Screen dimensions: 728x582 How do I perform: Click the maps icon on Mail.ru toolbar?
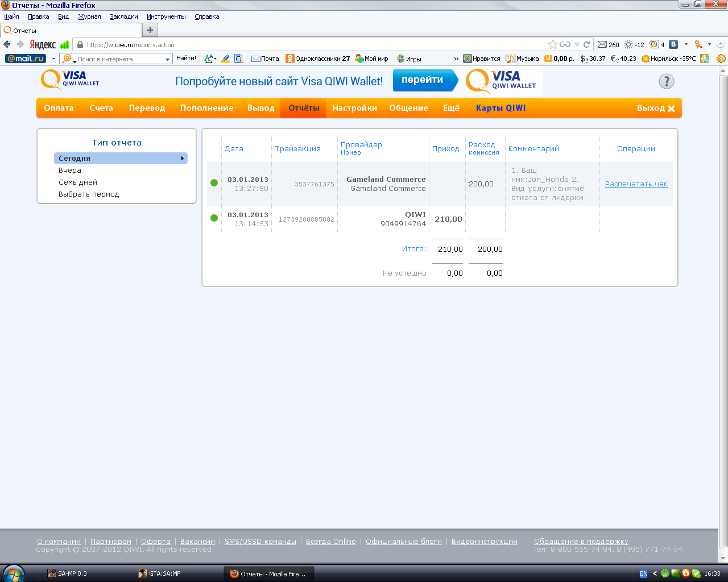point(705,59)
